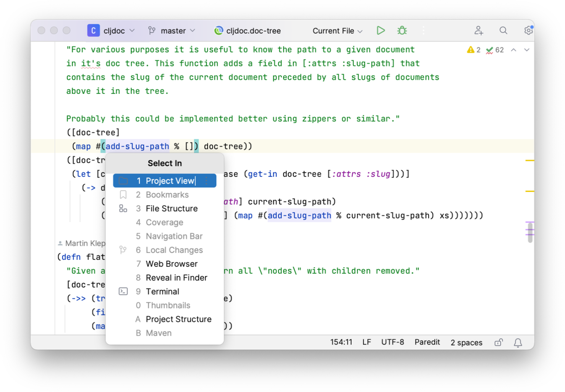Viewport: 565px width, 392px height.
Task: Toggle the read-only lock icon in status bar
Action: [498, 343]
